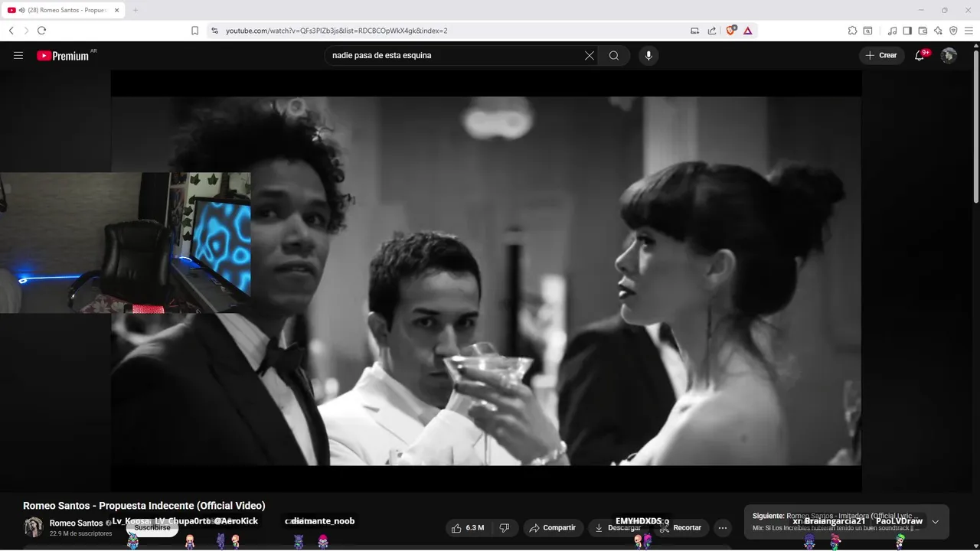Viewport: 980px width, 551px height.
Task: Click the Descargar download button
Action: 618,528
